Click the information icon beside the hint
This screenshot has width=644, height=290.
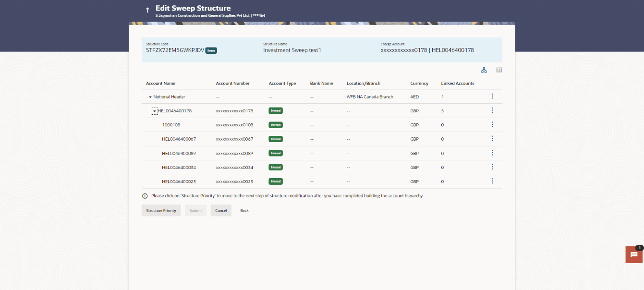pos(145,196)
